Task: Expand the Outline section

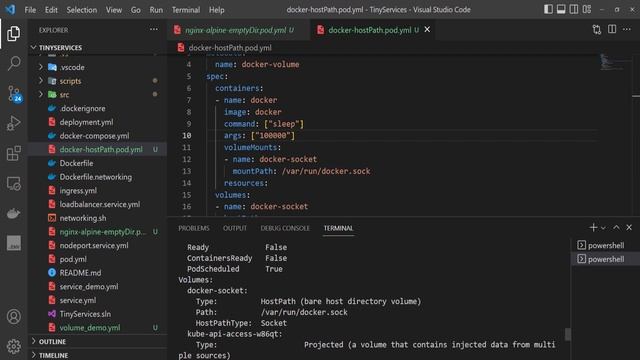Action: click(x=98, y=341)
